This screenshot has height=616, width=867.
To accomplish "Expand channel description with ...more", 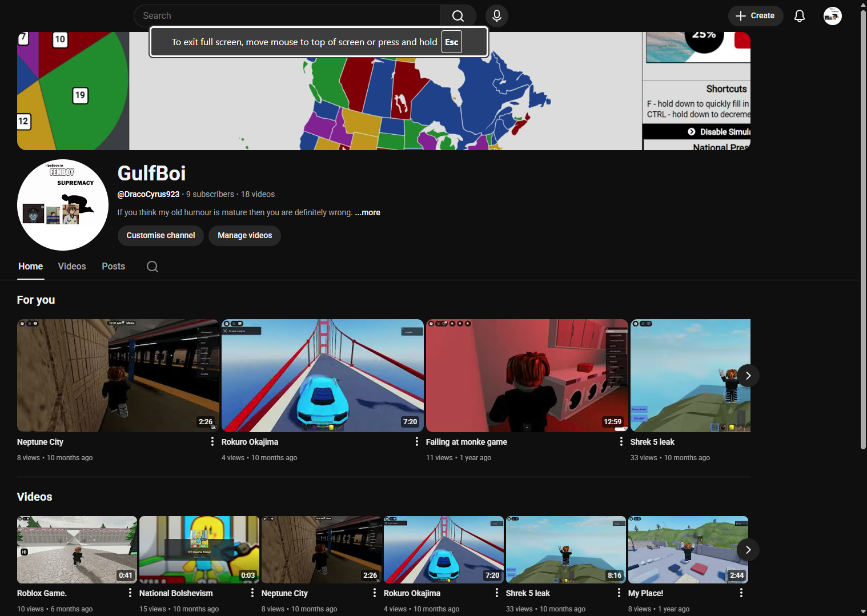I will click(x=367, y=212).
